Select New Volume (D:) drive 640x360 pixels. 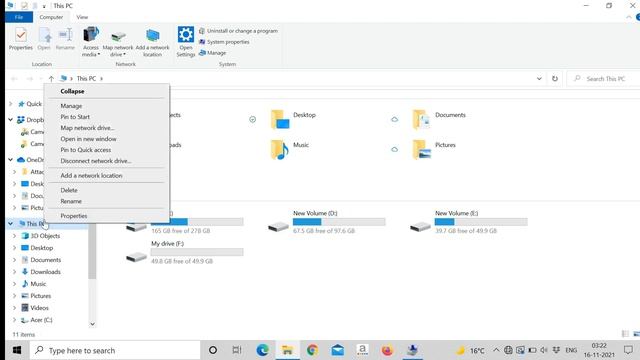[327, 222]
